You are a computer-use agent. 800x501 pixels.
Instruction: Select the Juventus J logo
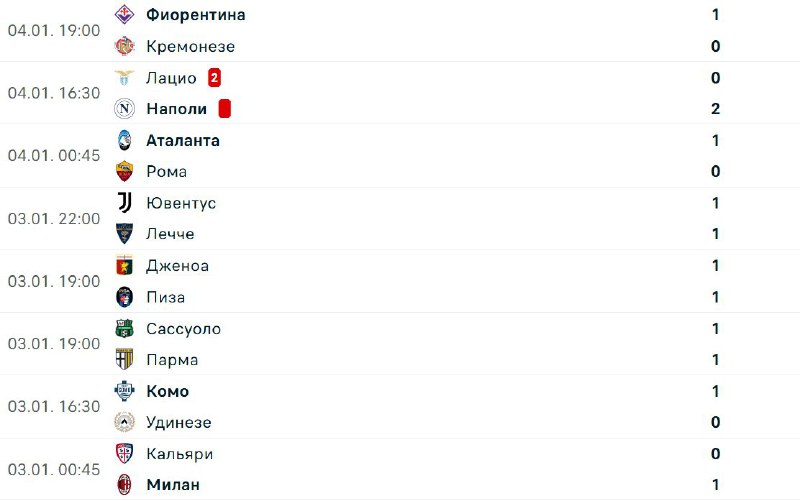[x=124, y=203]
